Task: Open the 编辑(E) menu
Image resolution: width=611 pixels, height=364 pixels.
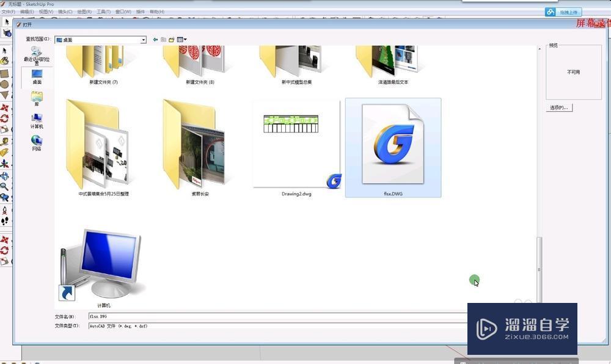Action: click(27, 12)
